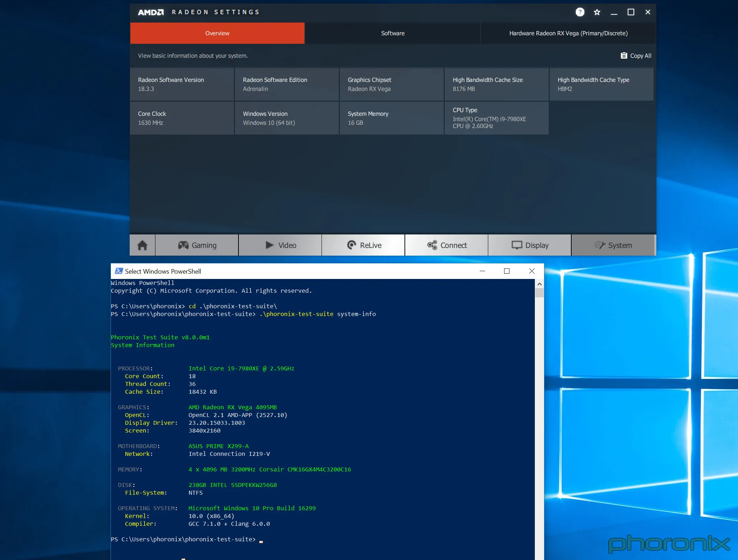Click display driver '23.20.15033.1003' value
738x560 pixels.
click(x=217, y=423)
